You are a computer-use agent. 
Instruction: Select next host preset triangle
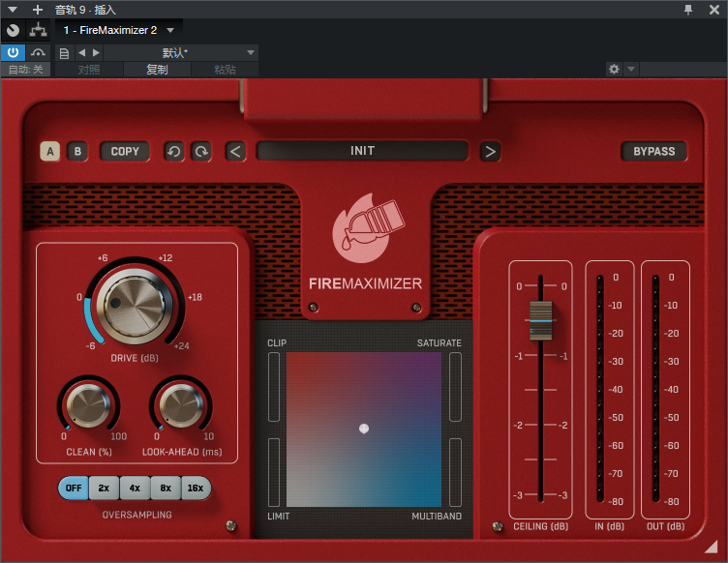click(96, 52)
